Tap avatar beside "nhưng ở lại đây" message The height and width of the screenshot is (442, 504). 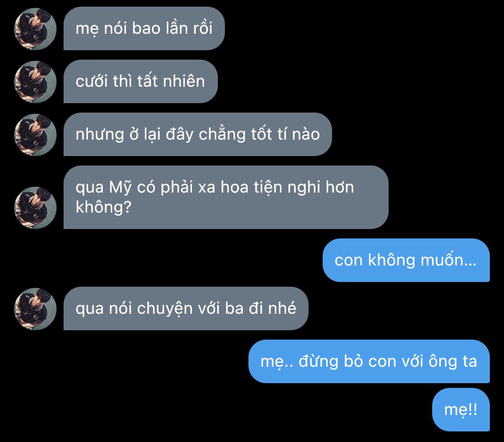pos(35,135)
